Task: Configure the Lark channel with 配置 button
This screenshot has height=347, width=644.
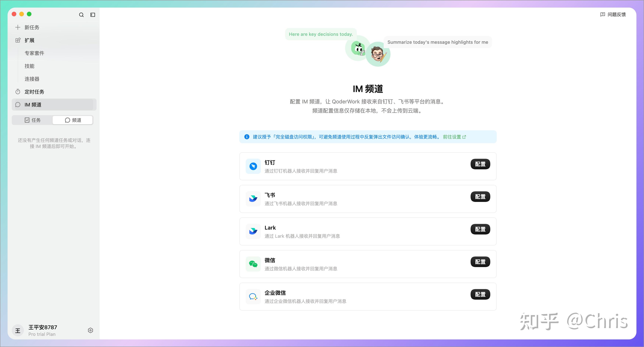Action: [480, 229]
